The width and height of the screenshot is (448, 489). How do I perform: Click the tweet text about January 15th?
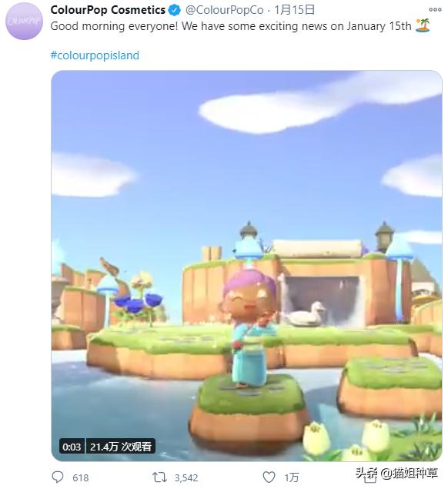[231, 26]
